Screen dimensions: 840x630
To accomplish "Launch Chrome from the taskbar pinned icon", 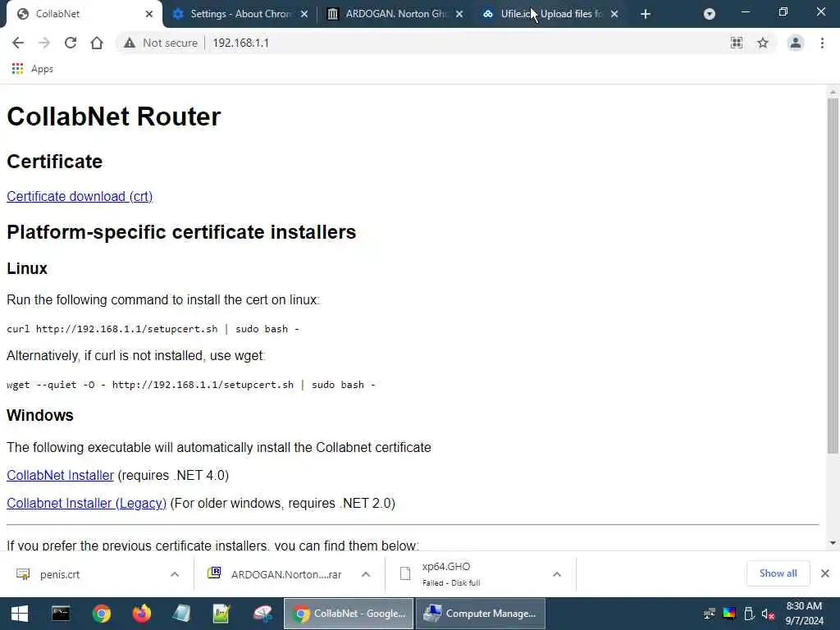I will [101, 614].
